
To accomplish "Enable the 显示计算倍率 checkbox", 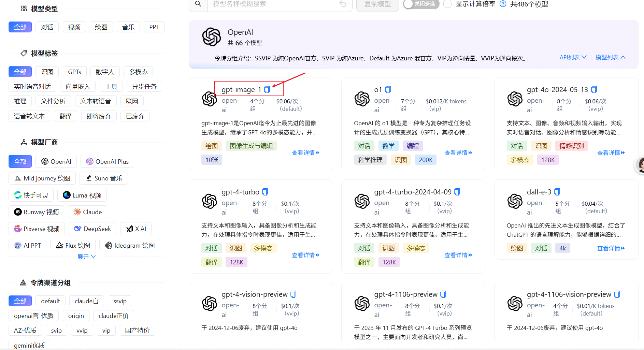I will pyautogui.click(x=447, y=4).
